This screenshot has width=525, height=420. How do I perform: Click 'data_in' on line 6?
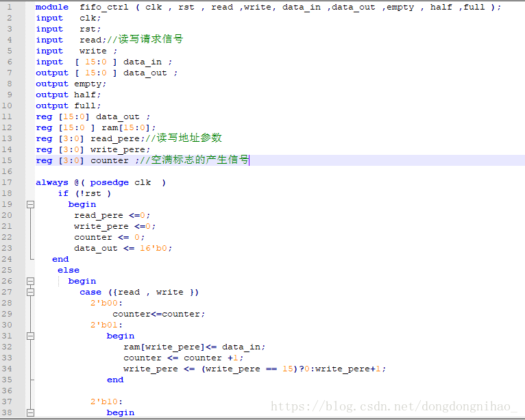point(143,62)
